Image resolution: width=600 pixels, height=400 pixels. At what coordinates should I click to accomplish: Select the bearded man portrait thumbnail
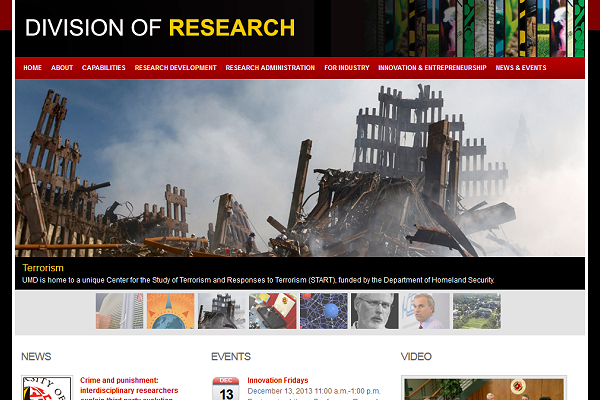375,311
